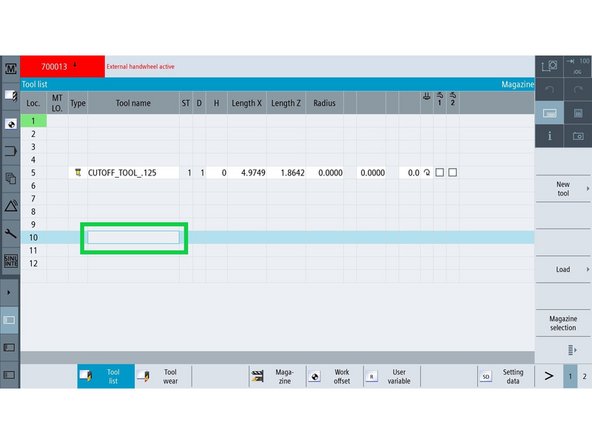This screenshot has width=592, height=444.
Task: Click the red alarm 700013 indicator
Action: click(62, 66)
